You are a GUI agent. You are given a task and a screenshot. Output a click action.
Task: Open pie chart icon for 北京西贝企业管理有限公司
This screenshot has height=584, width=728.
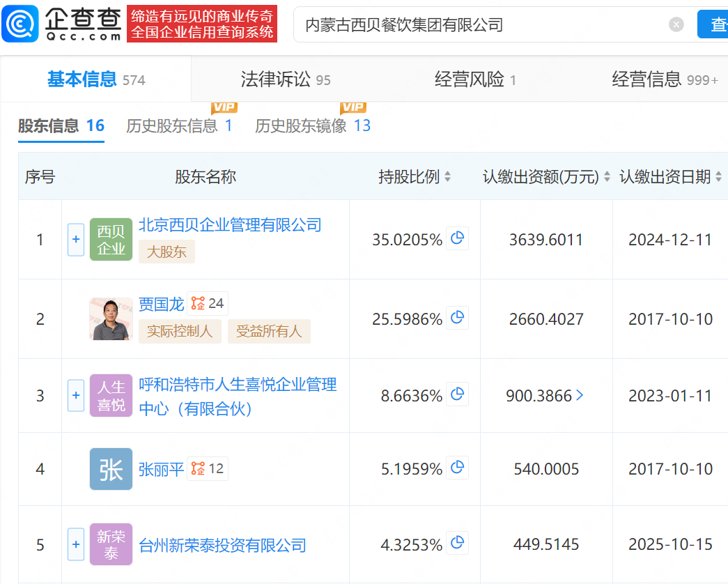457,239
